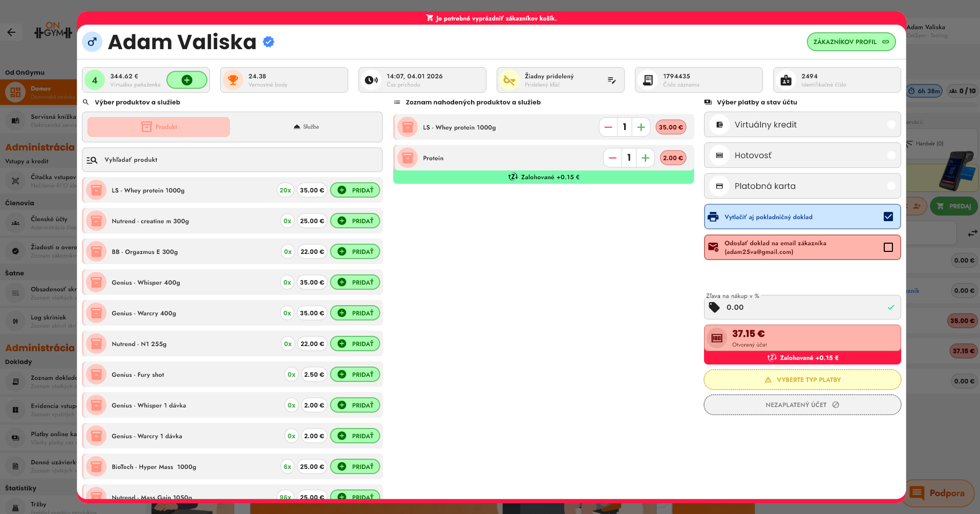Click the LS Whey protein cart item icon
980x514 pixels.
[x=408, y=127]
